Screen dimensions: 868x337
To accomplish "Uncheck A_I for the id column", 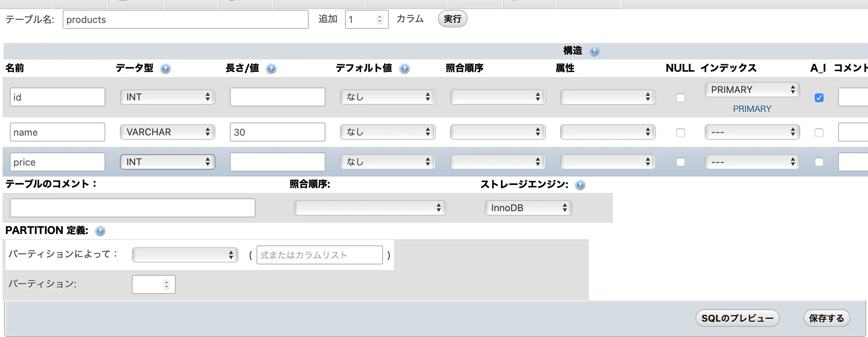I will coord(819,97).
